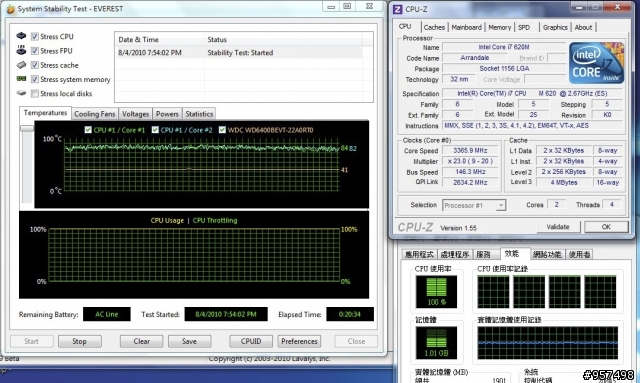Click the Status column header

282,40
